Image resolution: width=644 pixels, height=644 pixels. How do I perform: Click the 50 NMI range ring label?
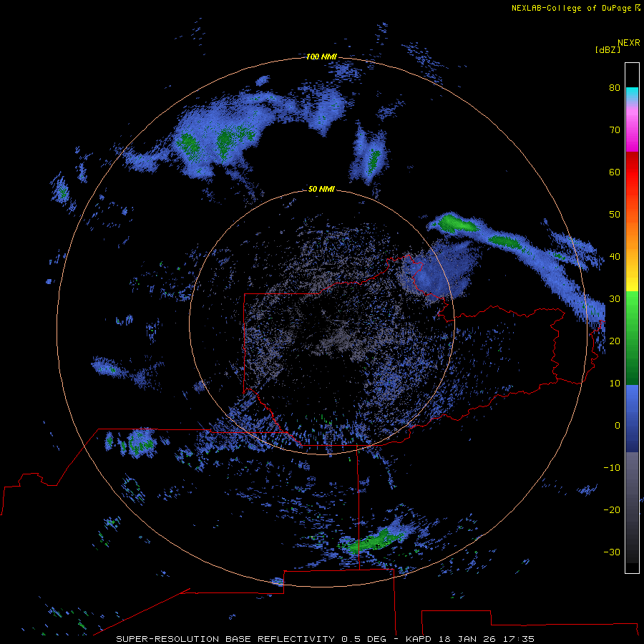click(x=321, y=189)
